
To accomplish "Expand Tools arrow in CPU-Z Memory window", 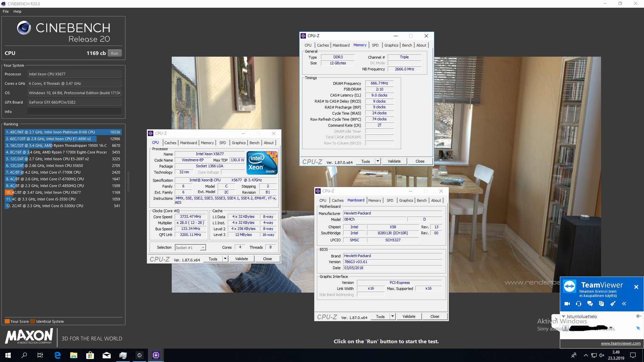I will 378,161.
